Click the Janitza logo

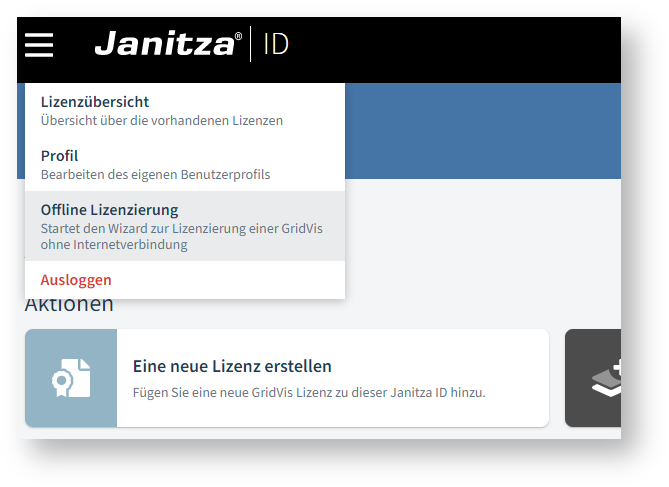coord(168,44)
